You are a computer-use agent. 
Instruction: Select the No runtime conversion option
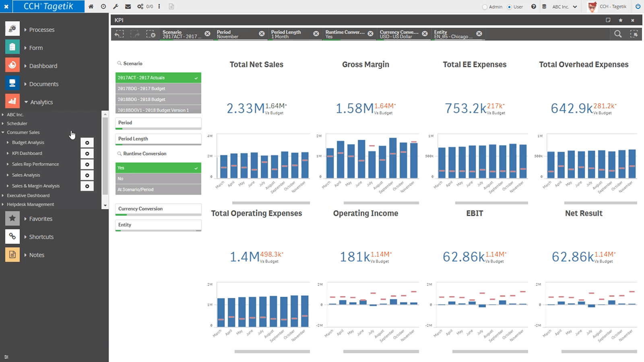[158, 179]
